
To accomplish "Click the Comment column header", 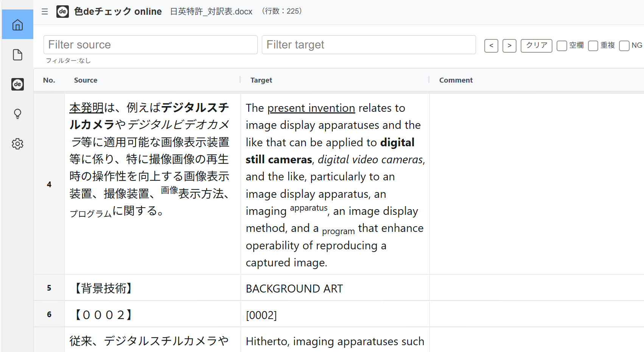I will tap(456, 80).
